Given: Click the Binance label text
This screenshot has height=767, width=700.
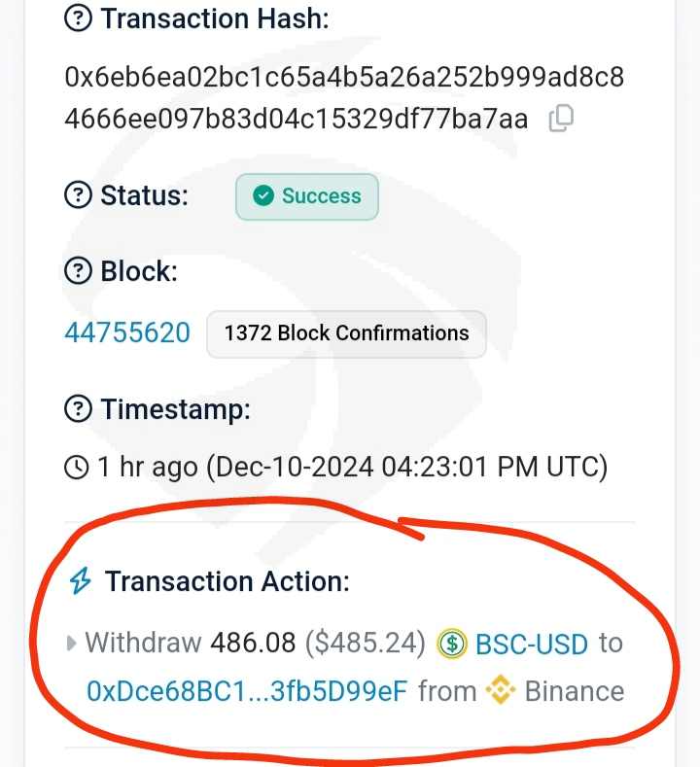Looking at the screenshot, I should pyautogui.click(x=574, y=691).
